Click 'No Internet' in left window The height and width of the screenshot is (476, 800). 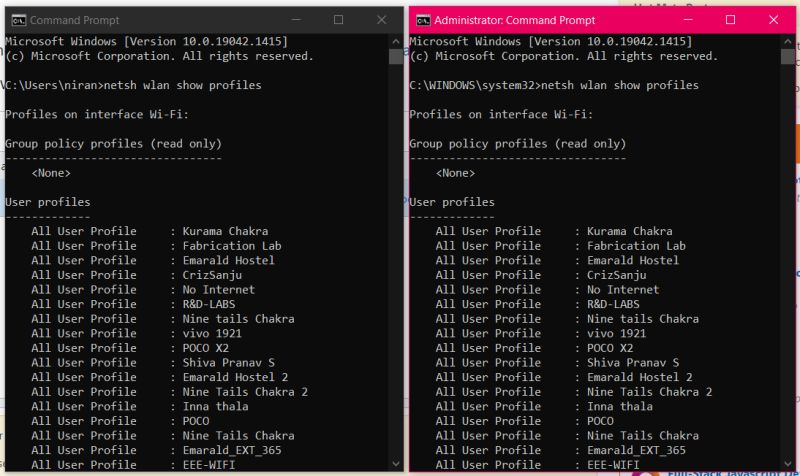[218, 289]
